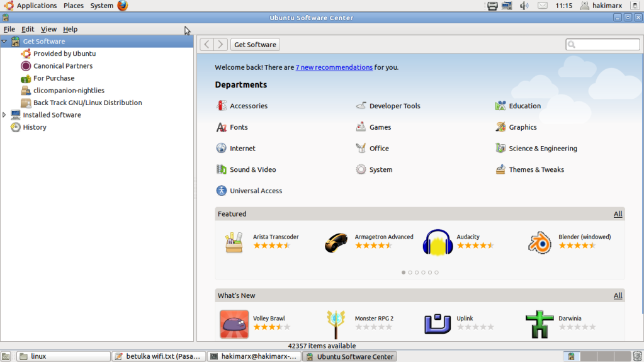Show All What's New applications

618,295
